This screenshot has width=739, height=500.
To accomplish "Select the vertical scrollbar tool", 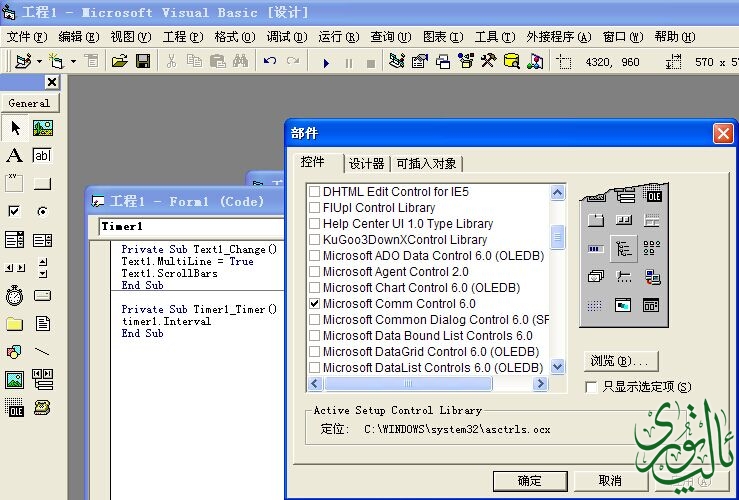I will pos(43,268).
